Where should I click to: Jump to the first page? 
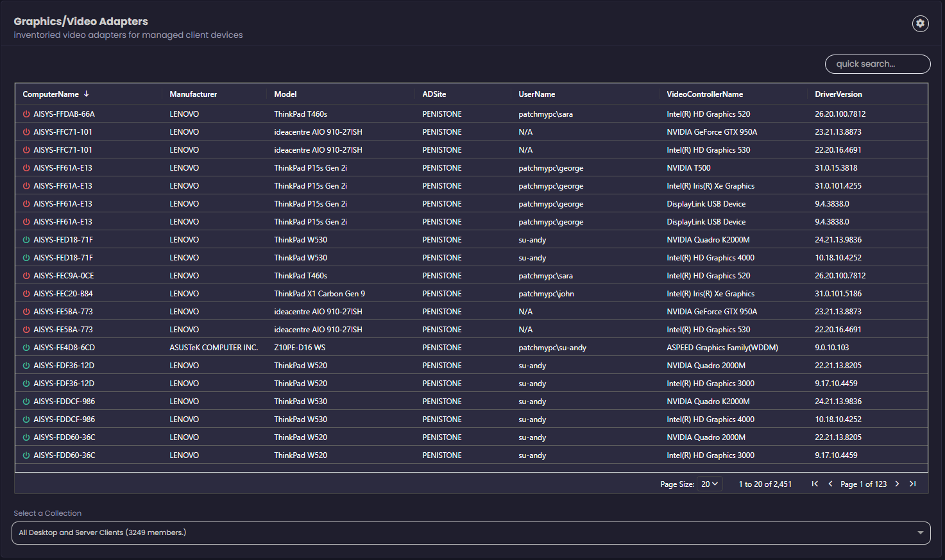815,484
